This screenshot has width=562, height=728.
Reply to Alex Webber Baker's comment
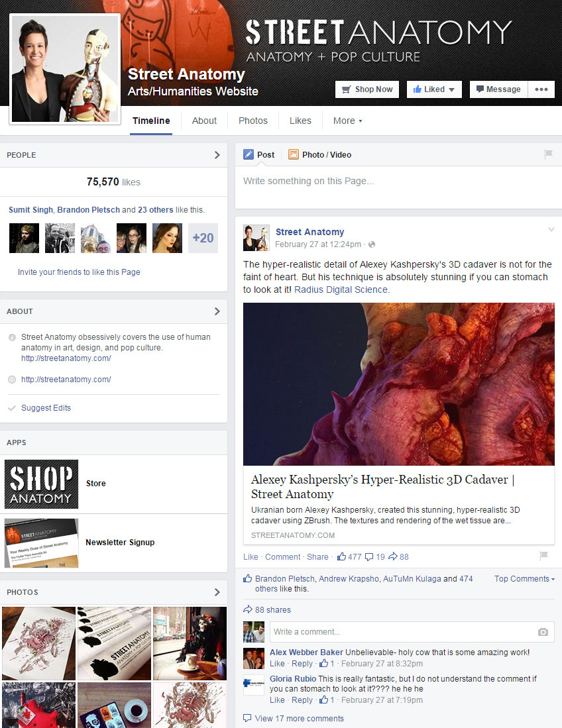coord(302,664)
